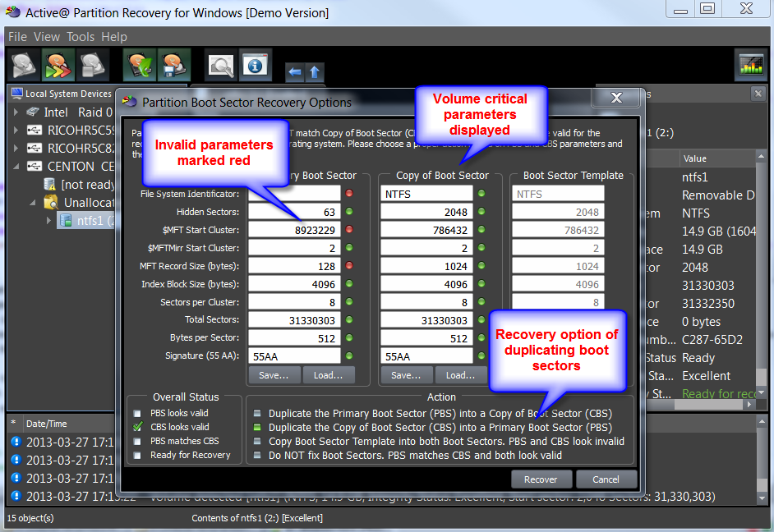Open the Tools menu
This screenshot has height=532, width=774.
point(80,37)
